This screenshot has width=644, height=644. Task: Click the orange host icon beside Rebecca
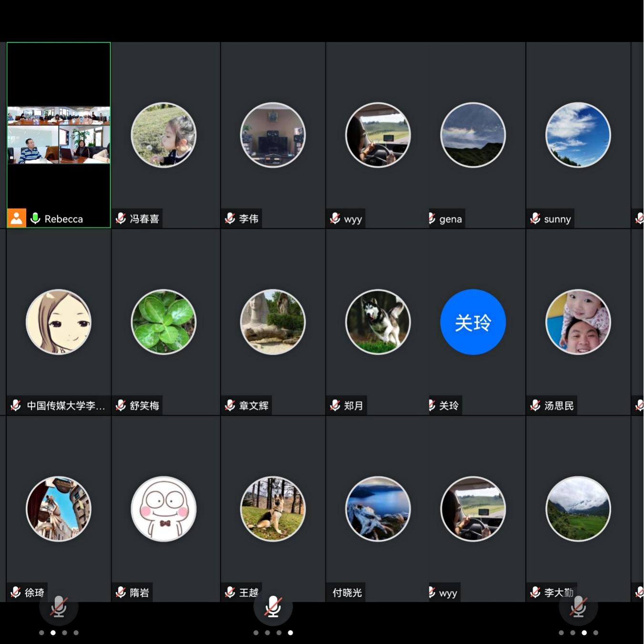pyautogui.click(x=16, y=218)
